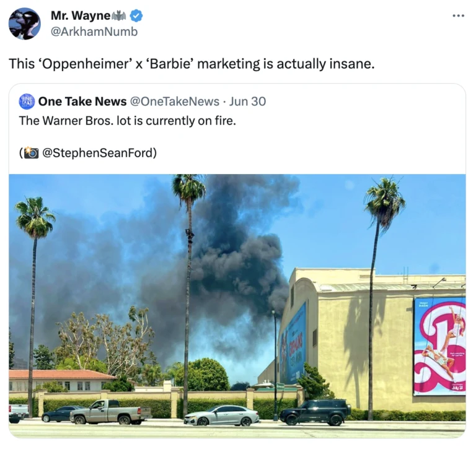This screenshot has width=476, height=452.
Task: Click the pink Barbie billboard in photo
Action: [439, 347]
